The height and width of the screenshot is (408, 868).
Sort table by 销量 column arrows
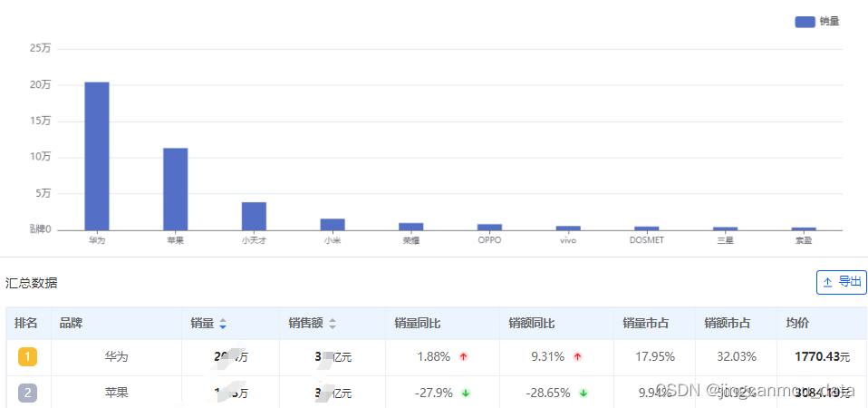point(223,324)
